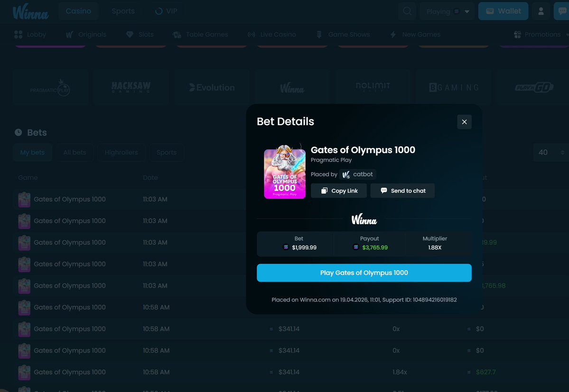This screenshot has height=392, width=569.
Task: Select Hacksaw Gaming provider card
Action: click(131, 87)
